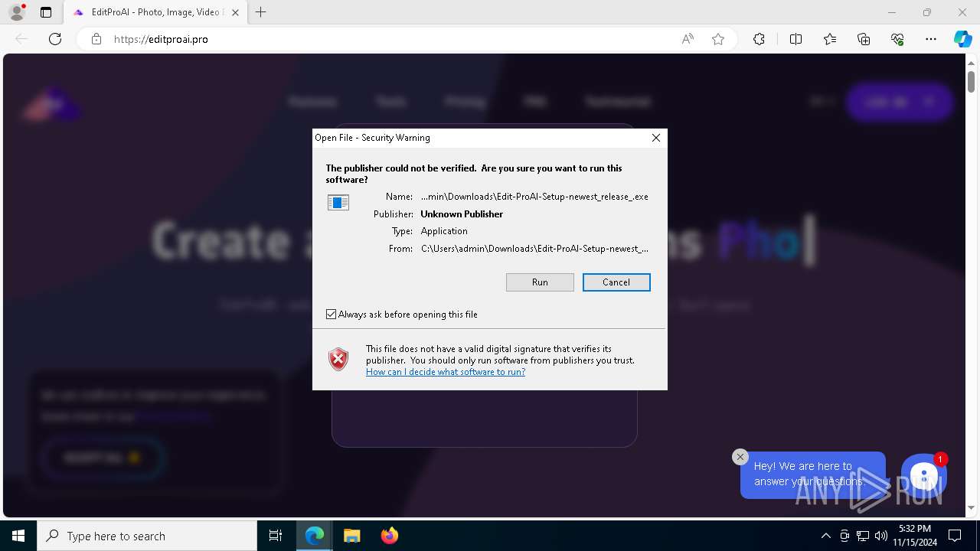
Task: Click blurred purple login button on page
Action: [x=900, y=102]
